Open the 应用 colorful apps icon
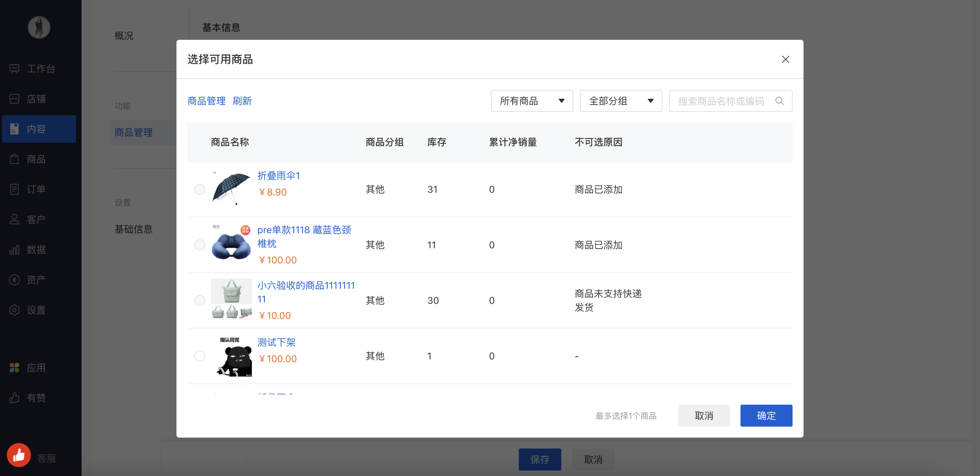Viewport: 980px width, 476px height. coord(14,368)
